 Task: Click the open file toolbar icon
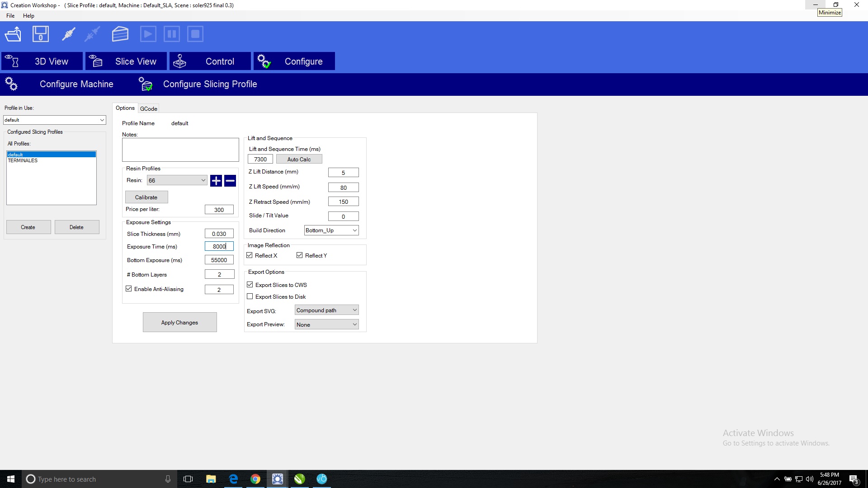click(13, 34)
